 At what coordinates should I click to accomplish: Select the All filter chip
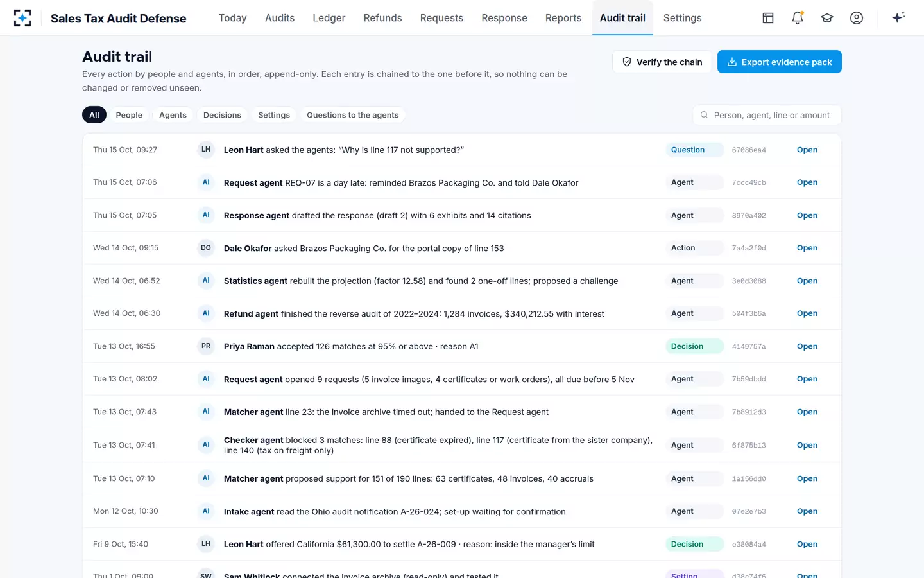[x=94, y=115]
